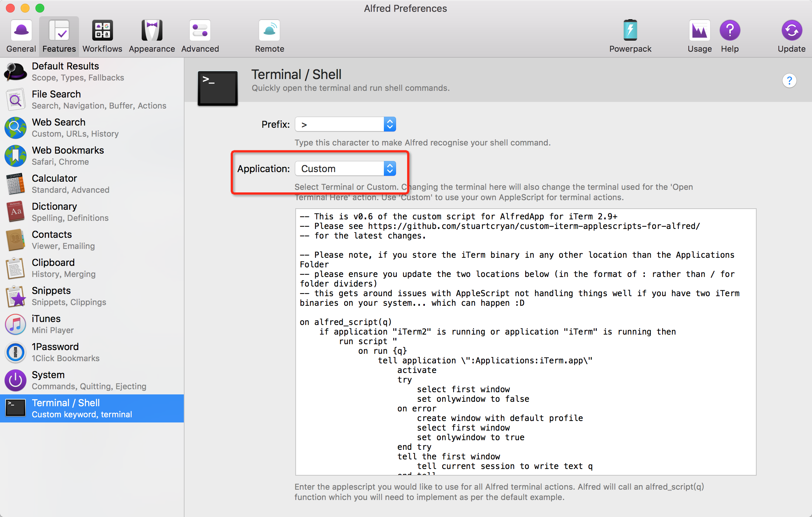Open the Snippets feature settings
Screen dimensions: 812x517
click(x=92, y=296)
